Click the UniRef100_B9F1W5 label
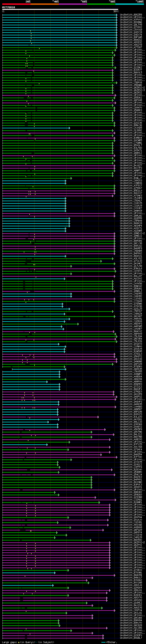146x644 pixels. tap(131, 37)
